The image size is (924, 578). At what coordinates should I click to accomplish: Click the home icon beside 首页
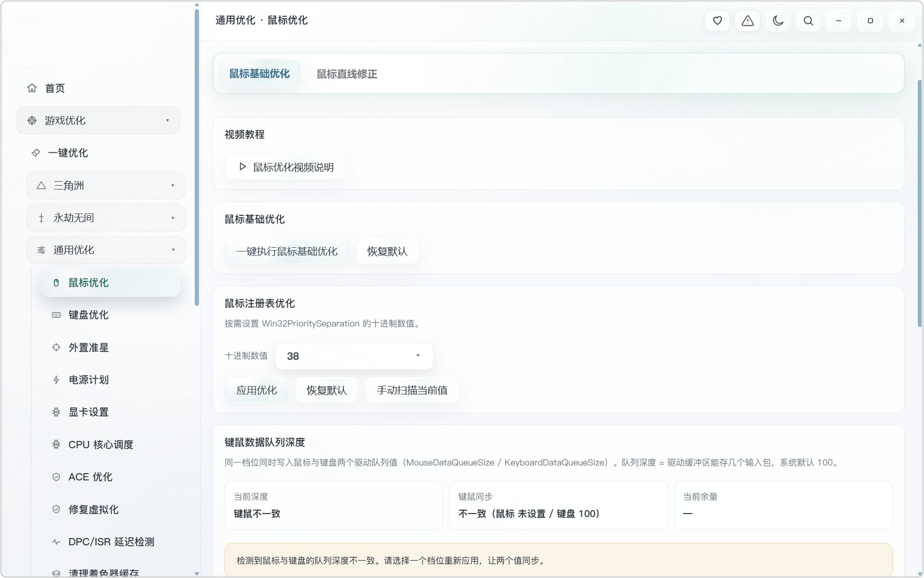tap(32, 88)
